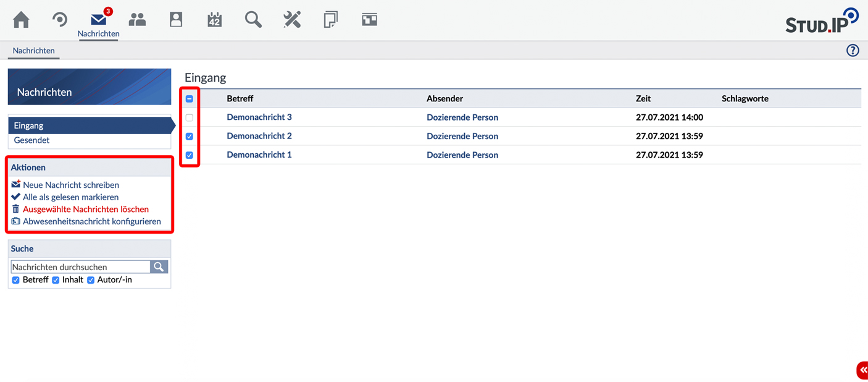Open the help question mark icon
868x382 pixels.
tap(853, 51)
